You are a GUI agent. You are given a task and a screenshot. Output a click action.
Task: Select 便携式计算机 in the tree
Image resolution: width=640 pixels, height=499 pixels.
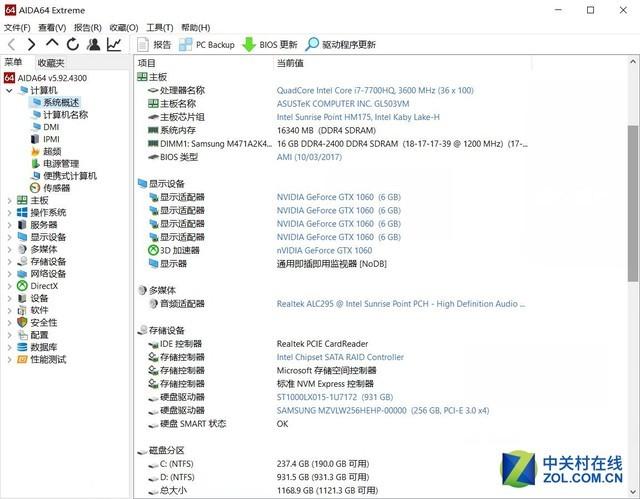[64, 176]
